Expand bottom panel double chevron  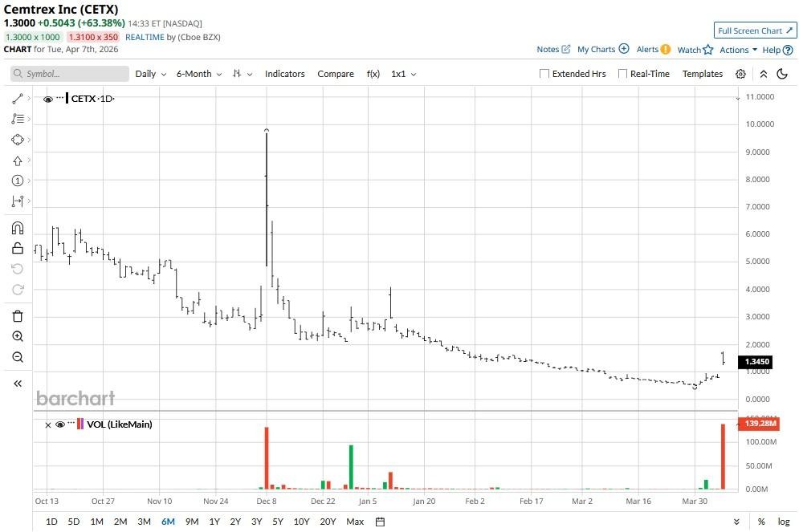(x=736, y=522)
